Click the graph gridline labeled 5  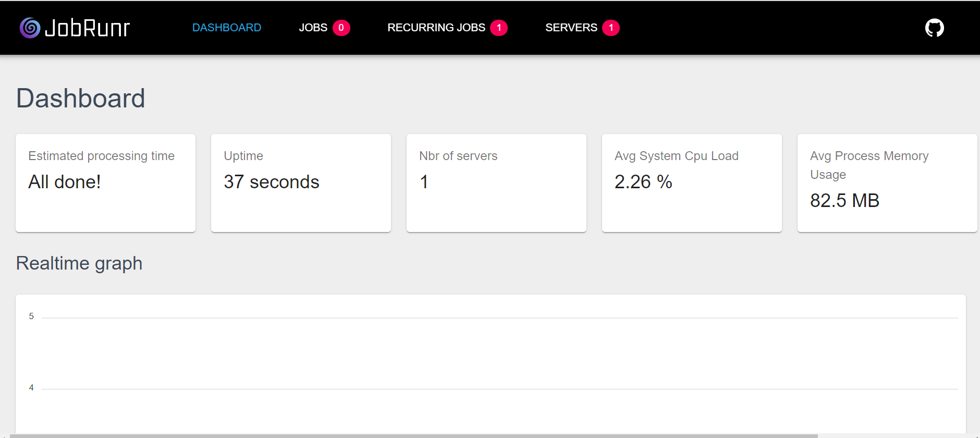pos(499,318)
